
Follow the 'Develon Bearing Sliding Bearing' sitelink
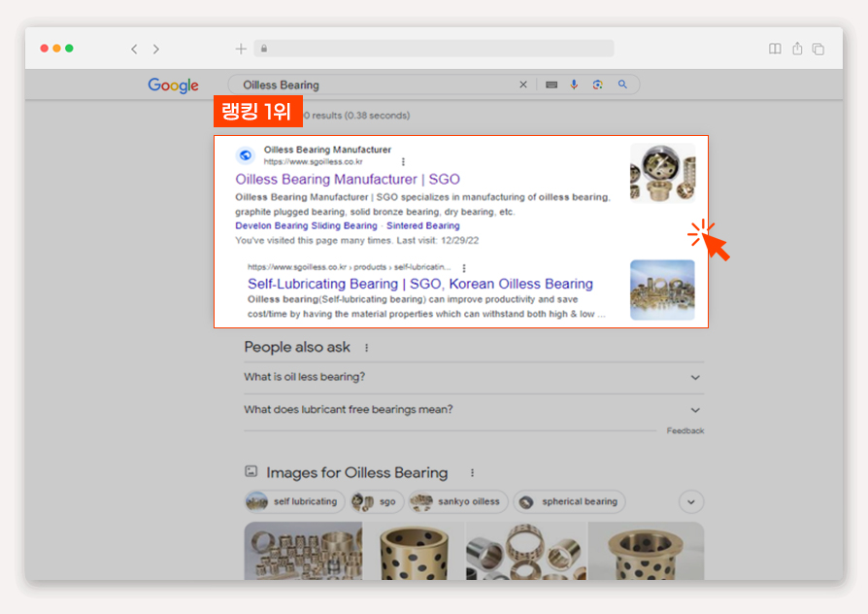pyautogui.click(x=306, y=225)
